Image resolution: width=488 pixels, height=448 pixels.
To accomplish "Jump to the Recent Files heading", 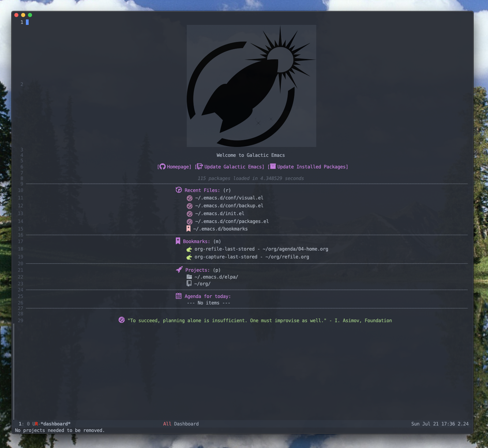I will point(202,190).
